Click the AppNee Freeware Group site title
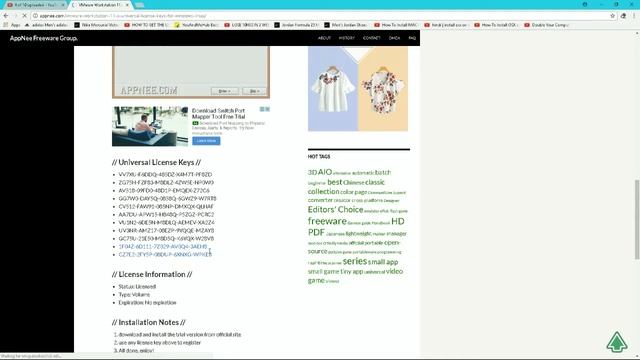 pos(44,38)
